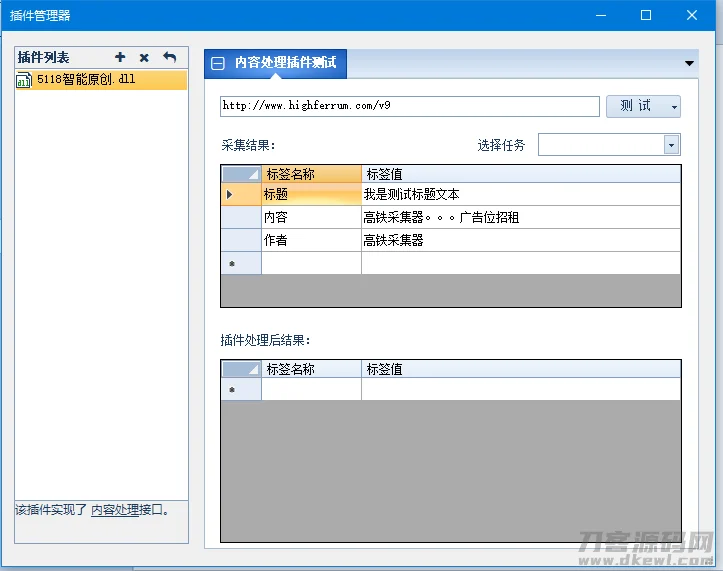Image resolution: width=723 pixels, height=571 pixels.
Task: Select the 标题 cell in results grid
Action: click(310, 194)
